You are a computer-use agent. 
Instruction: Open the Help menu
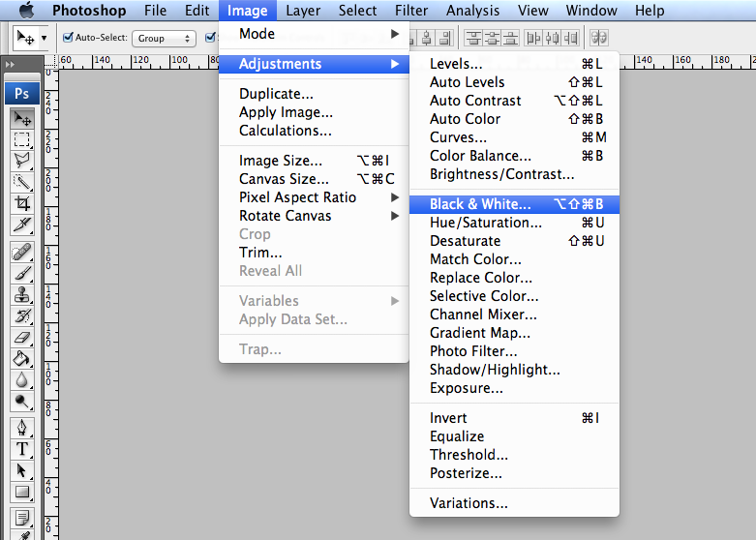pos(650,10)
